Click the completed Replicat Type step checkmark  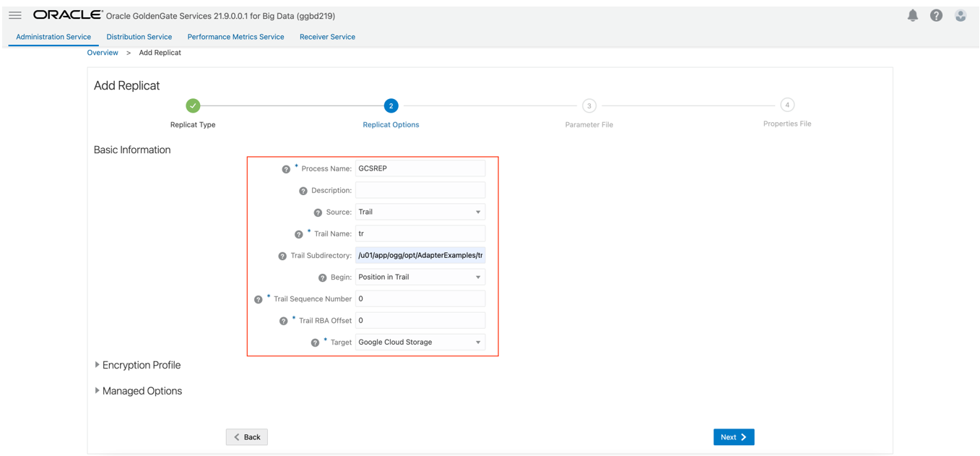click(x=193, y=106)
